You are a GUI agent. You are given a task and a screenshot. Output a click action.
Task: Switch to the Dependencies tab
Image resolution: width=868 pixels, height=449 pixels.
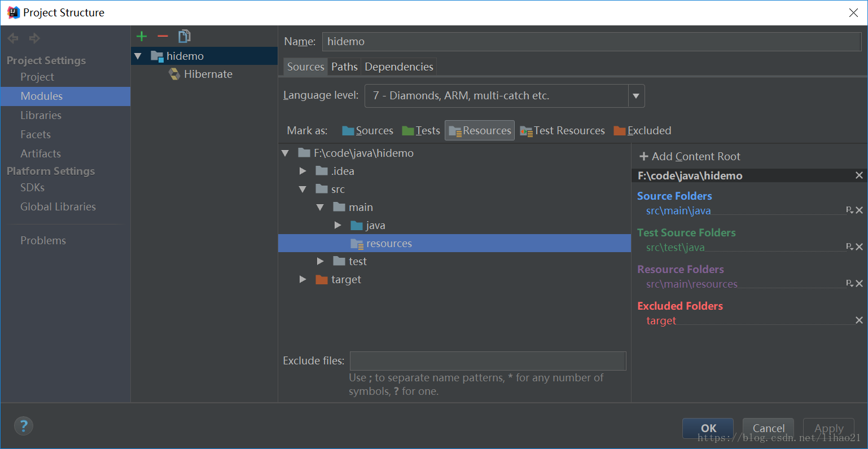(398, 67)
